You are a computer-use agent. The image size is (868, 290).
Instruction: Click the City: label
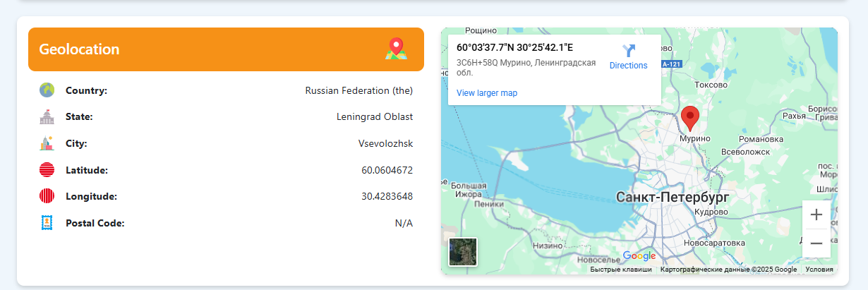pos(76,143)
